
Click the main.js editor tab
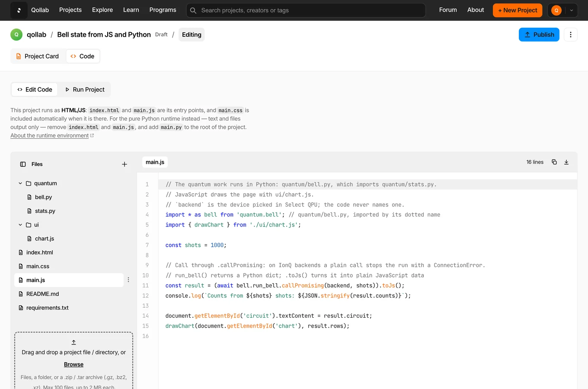pyautogui.click(x=155, y=162)
